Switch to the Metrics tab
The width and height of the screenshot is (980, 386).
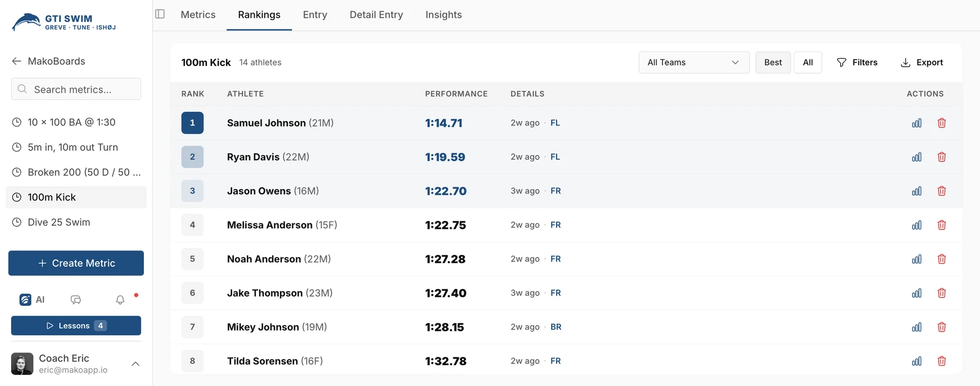click(198, 15)
